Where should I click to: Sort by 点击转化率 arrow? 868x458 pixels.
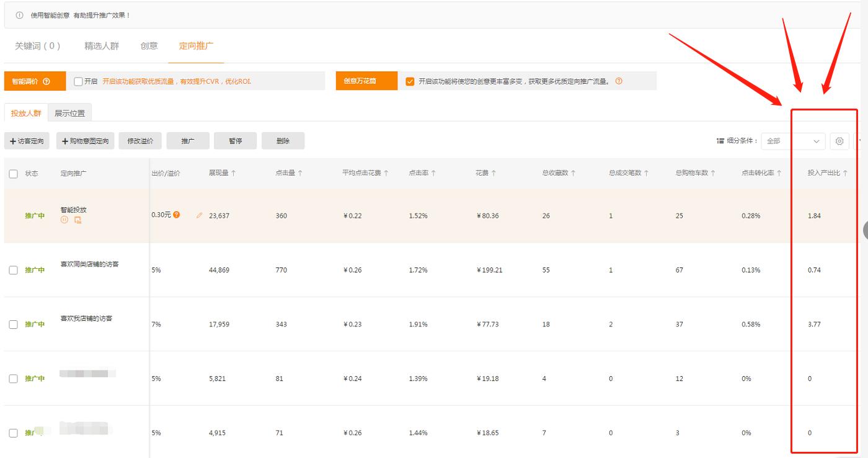pos(779,173)
